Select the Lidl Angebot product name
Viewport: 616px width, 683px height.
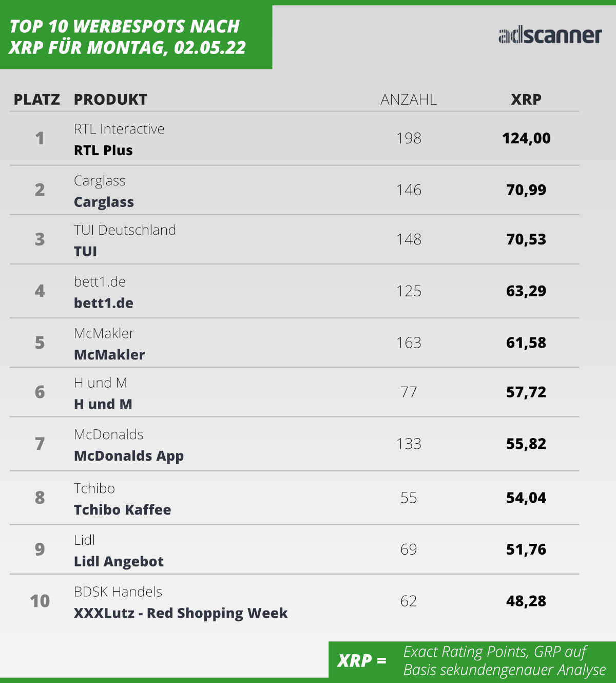(x=119, y=562)
